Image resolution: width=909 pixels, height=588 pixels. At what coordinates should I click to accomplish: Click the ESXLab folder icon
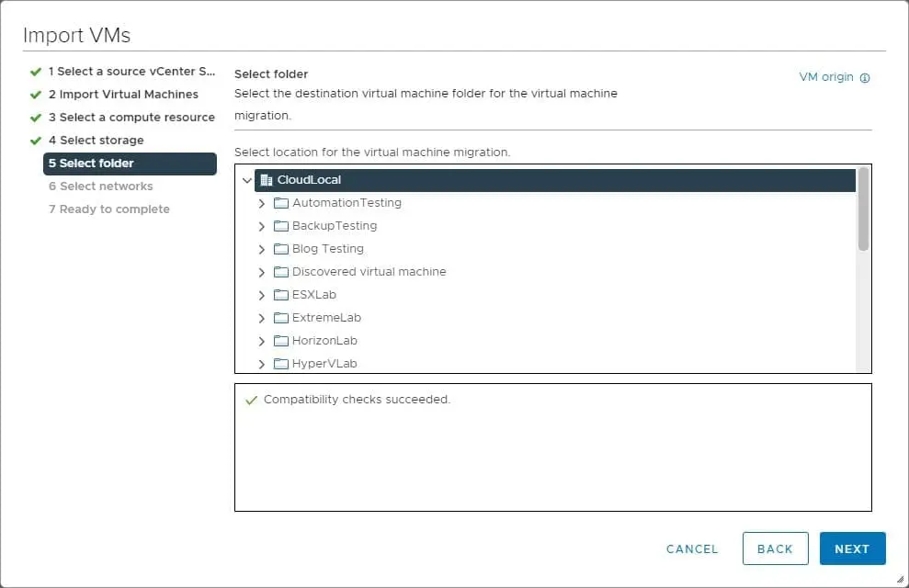pyautogui.click(x=281, y=295)
